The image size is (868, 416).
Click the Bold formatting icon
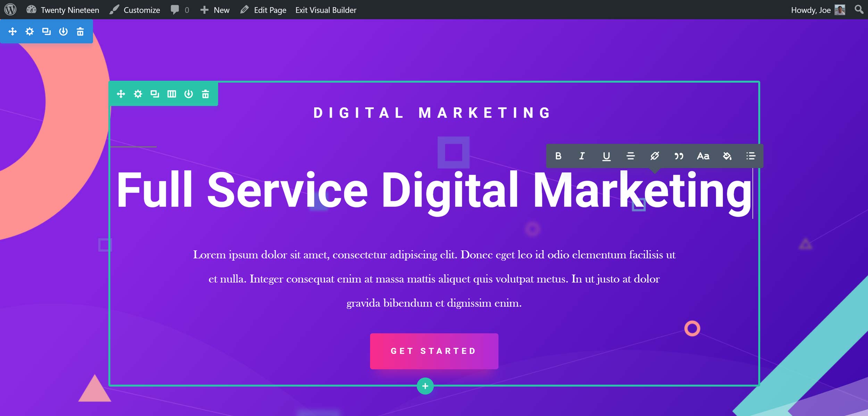point(559,156)
